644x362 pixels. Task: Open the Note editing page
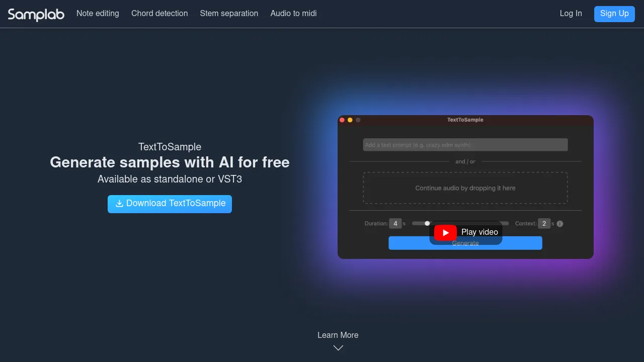click(98, 14)
